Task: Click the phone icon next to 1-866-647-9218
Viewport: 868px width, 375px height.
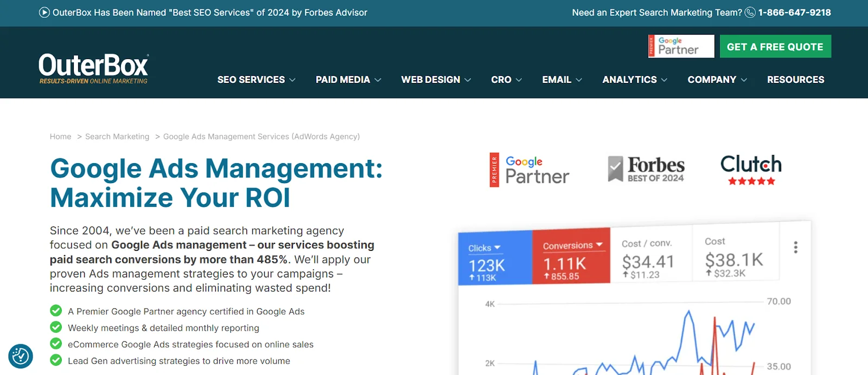Action: click(x=750, y=12)
